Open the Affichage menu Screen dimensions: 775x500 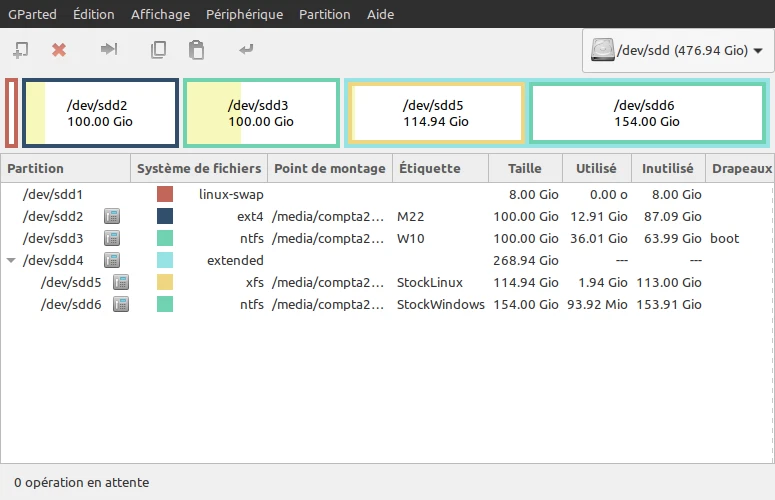(x=160, y=14)
